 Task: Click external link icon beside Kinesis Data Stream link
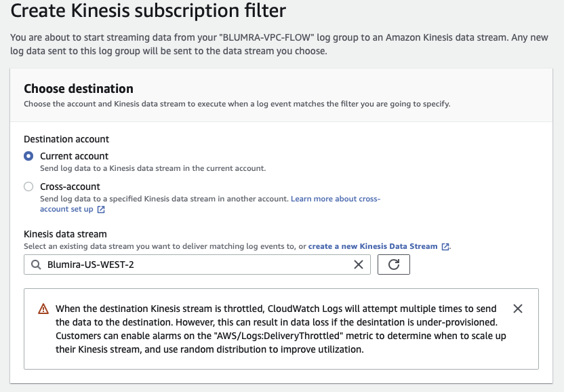tap(445, 247)
